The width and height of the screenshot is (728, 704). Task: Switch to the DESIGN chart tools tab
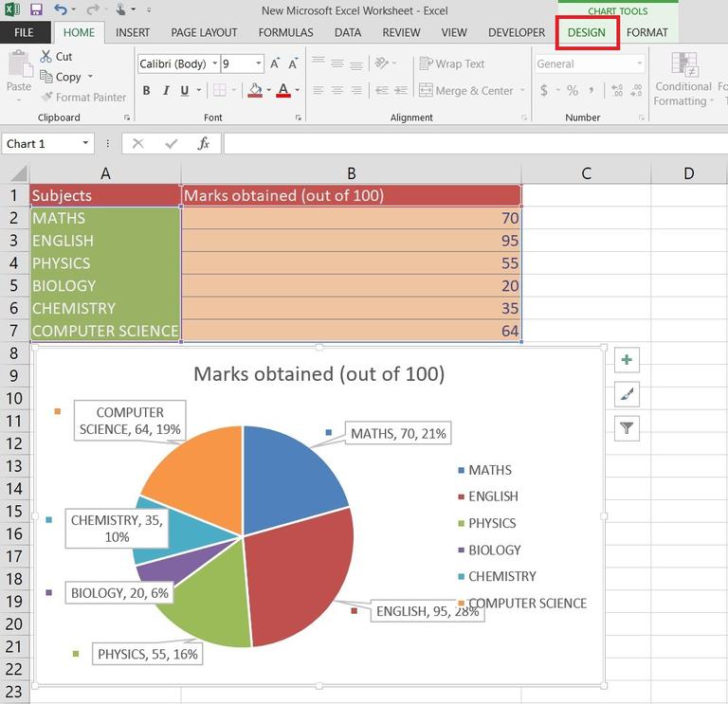point(587,32)
